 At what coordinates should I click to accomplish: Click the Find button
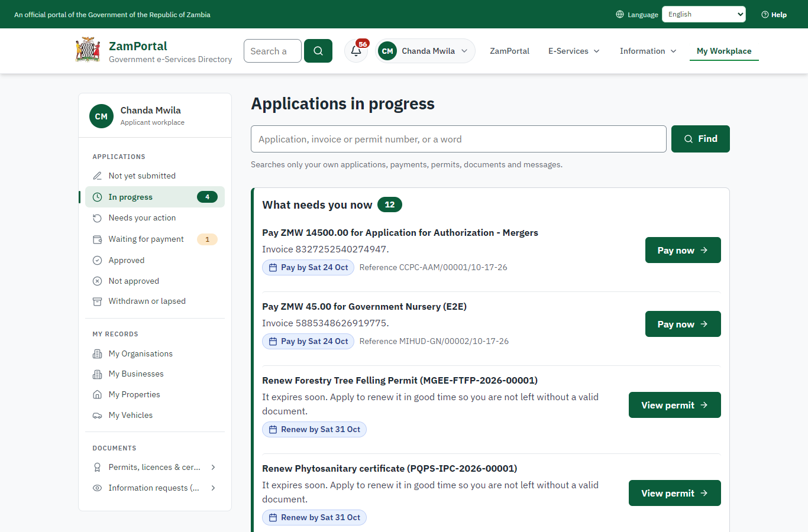[x=700, y=139]
